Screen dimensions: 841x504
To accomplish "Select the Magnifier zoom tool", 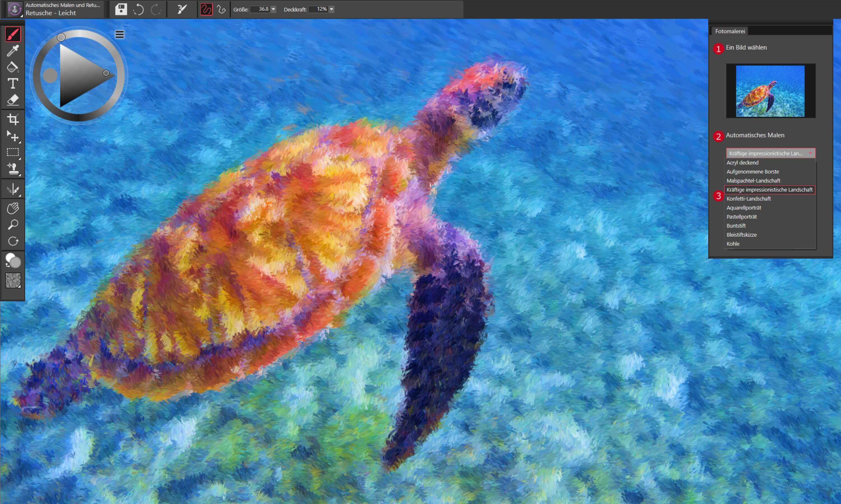I will pyautogui.click(x=13, y=225).
